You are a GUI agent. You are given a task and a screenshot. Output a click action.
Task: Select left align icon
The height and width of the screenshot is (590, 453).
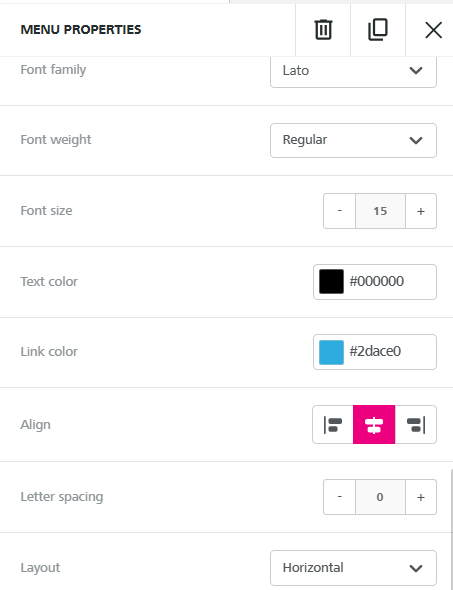[x=333, y=424]
